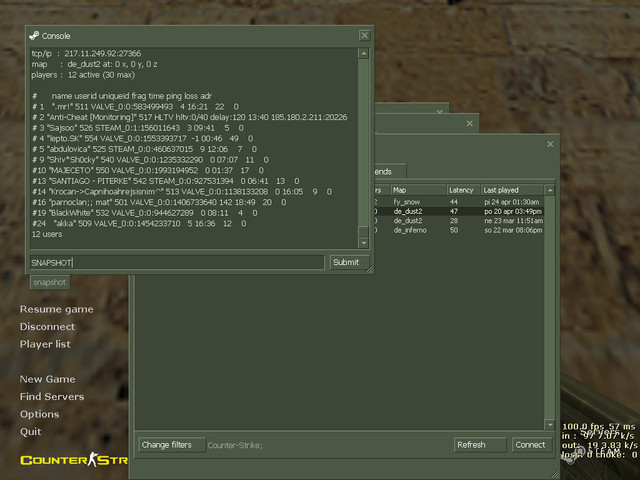640x480 pixels.
Task: Select Disconnect in main menu
Action: (x=47, y=327)
